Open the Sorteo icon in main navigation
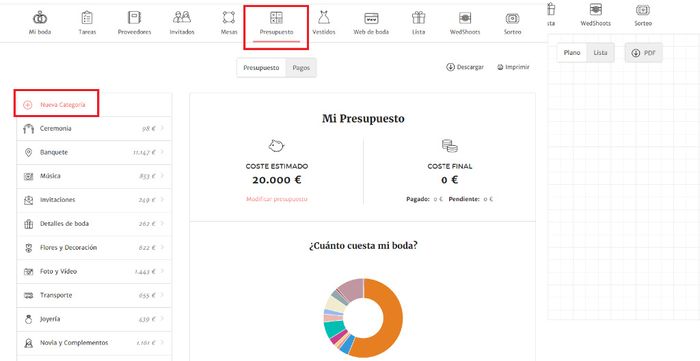 (x=512, y=18)
